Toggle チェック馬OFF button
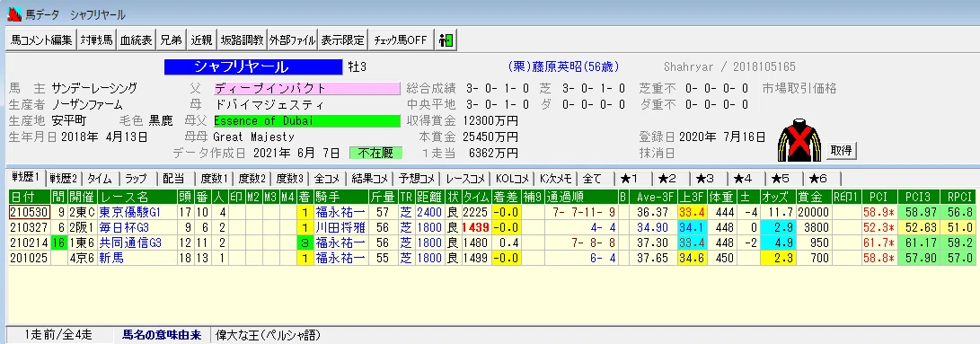 400,40
